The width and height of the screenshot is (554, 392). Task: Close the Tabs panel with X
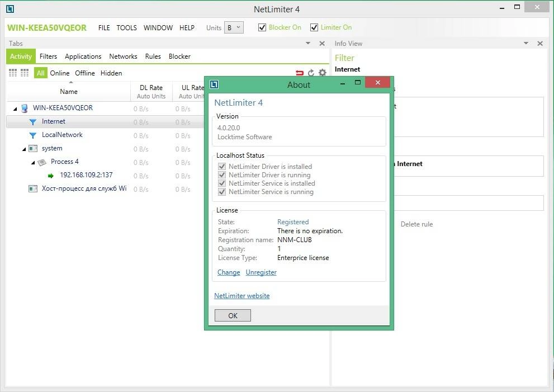322,44
